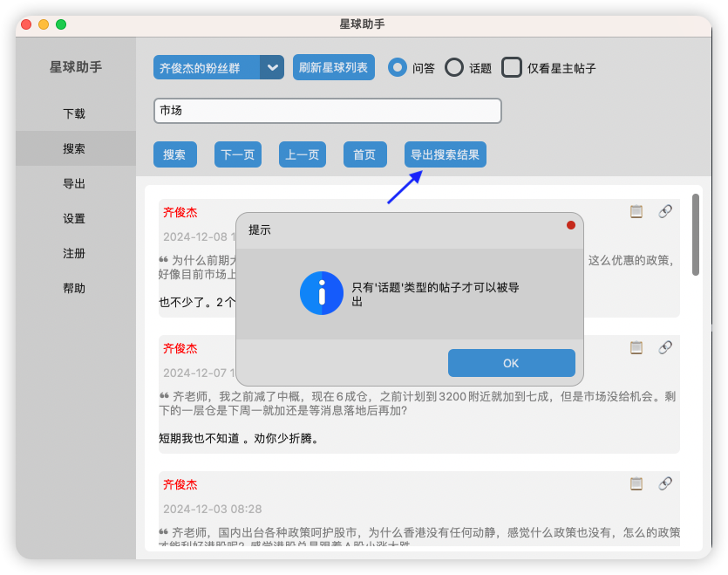728x575 pixels.
Task: Click the results list vertical scrollbar
Action: (696, 234)
